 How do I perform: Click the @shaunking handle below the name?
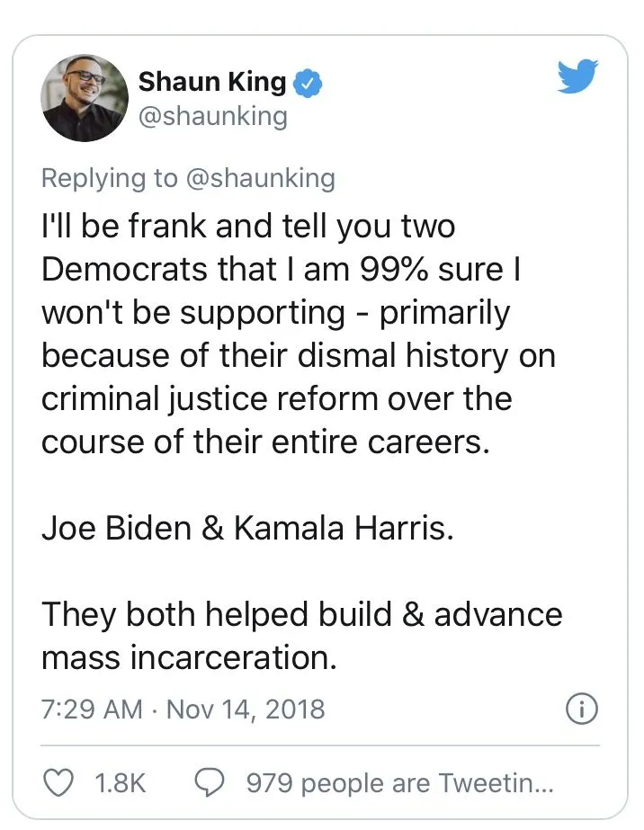pos(212,117)
